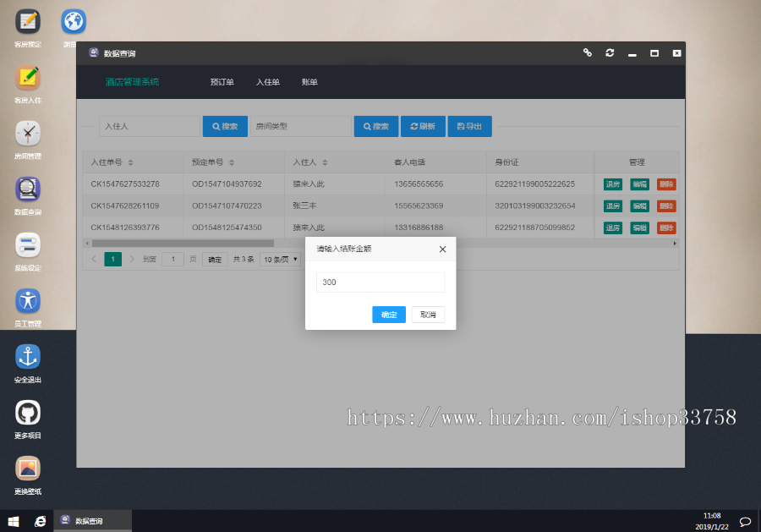
Task: Open 更多项目 GitHub-style icon
Action: [x=27, y=416]
